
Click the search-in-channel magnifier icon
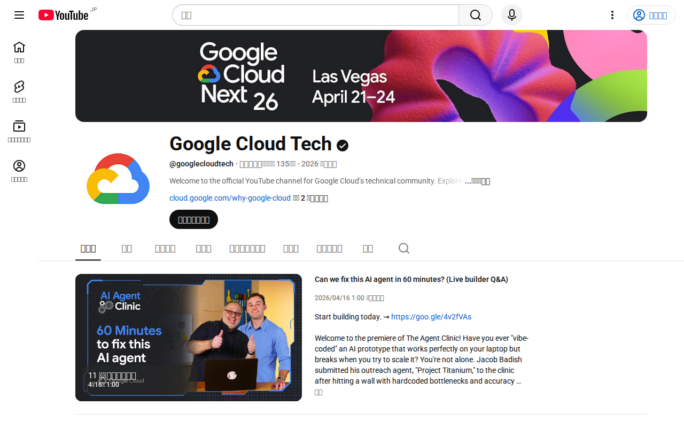[404, 248]
